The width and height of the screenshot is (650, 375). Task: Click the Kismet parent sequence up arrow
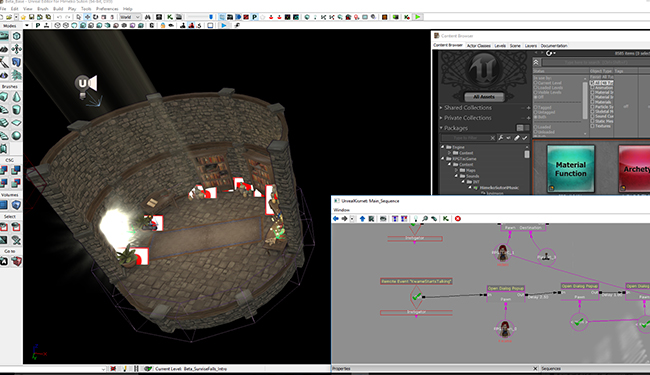tap(362, 219)
